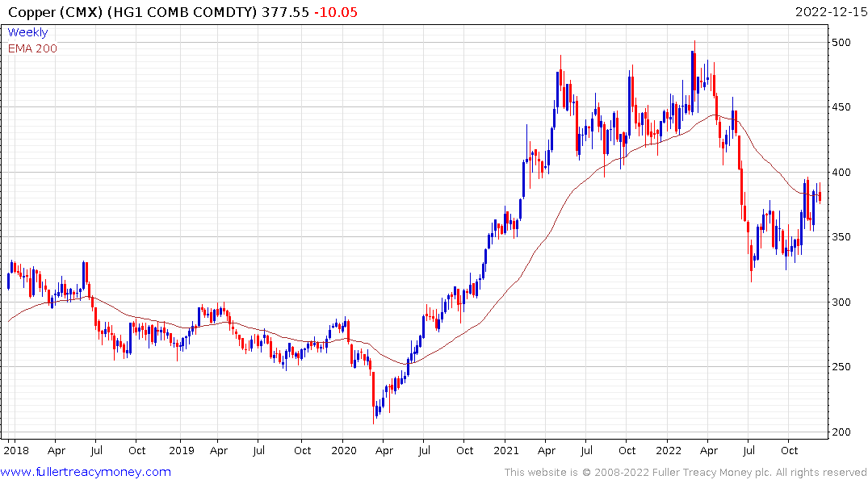Click the 'EMA 200' indicator label
868x484 pixels.
click(x=32, y=48)
